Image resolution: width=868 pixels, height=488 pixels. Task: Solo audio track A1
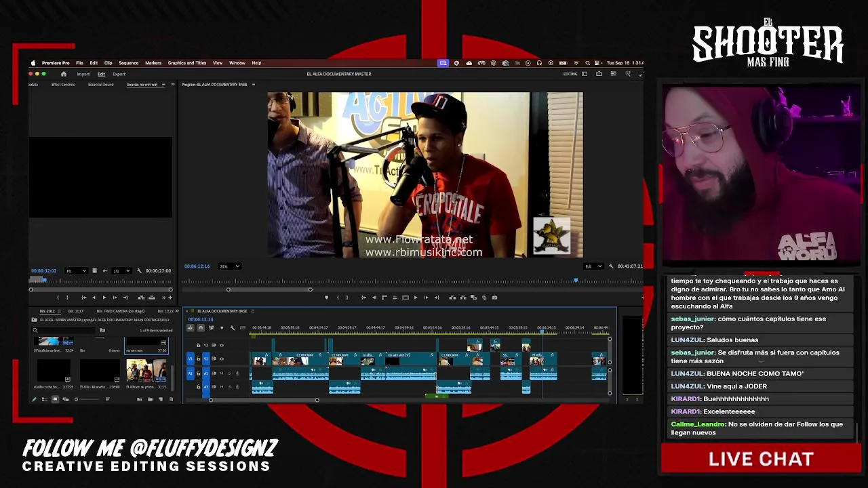point(229,373)
